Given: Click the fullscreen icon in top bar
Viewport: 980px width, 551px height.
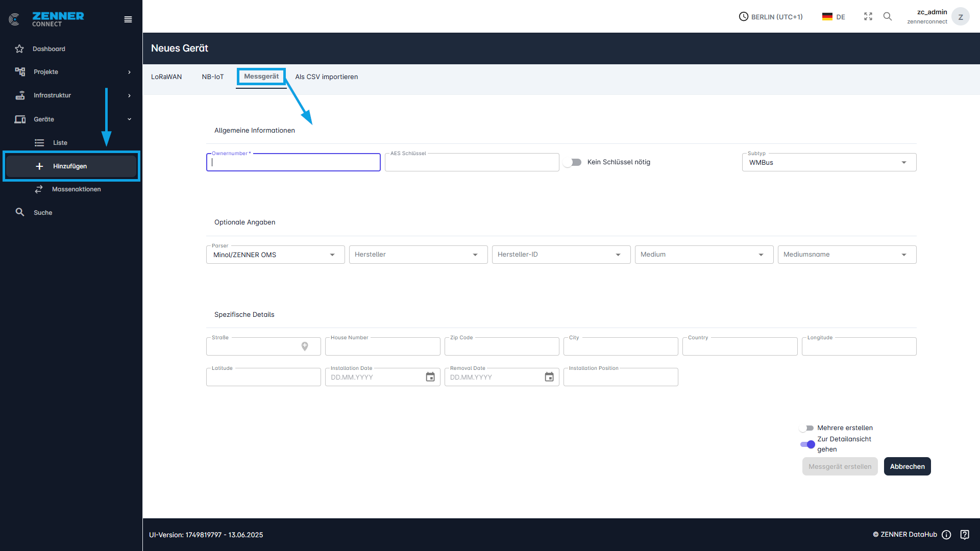Looking at the screenshot, I should 868,17.
